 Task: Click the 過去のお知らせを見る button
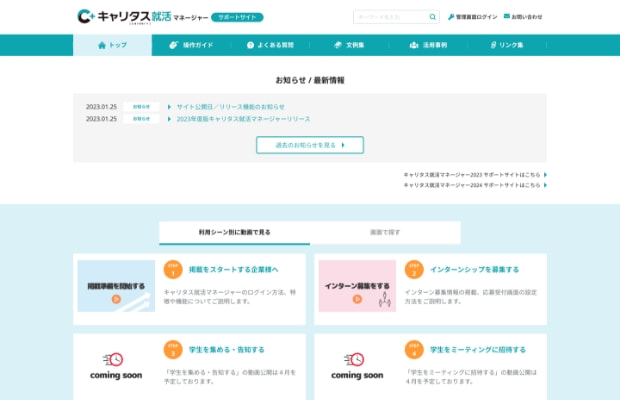pyautogui.click(x=310, y=145)
